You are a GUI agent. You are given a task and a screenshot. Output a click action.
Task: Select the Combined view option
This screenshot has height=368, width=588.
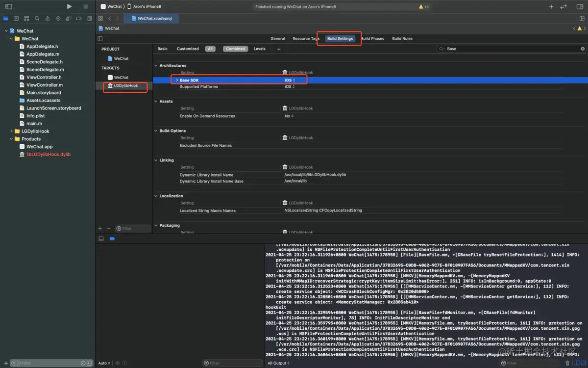point(235,49)
